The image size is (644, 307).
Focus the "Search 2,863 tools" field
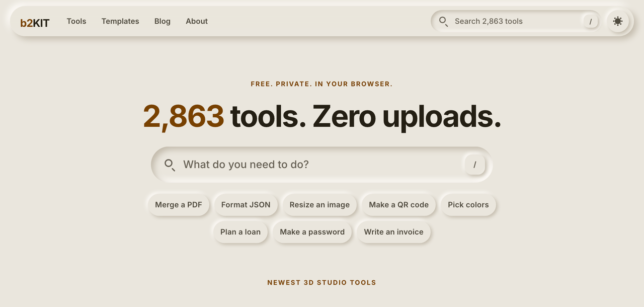(516, 21)
